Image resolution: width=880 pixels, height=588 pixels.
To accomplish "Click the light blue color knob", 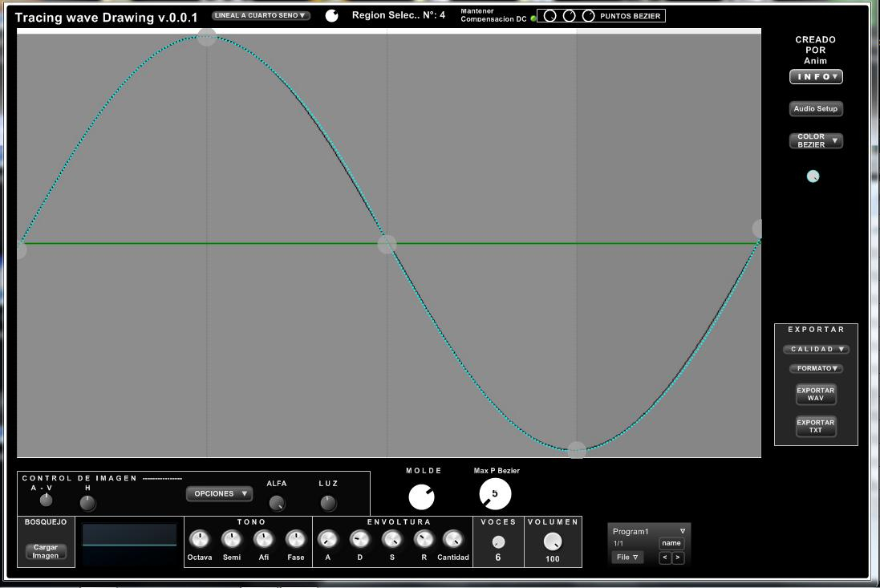I will pyautogui.click(x=813, y=176).
